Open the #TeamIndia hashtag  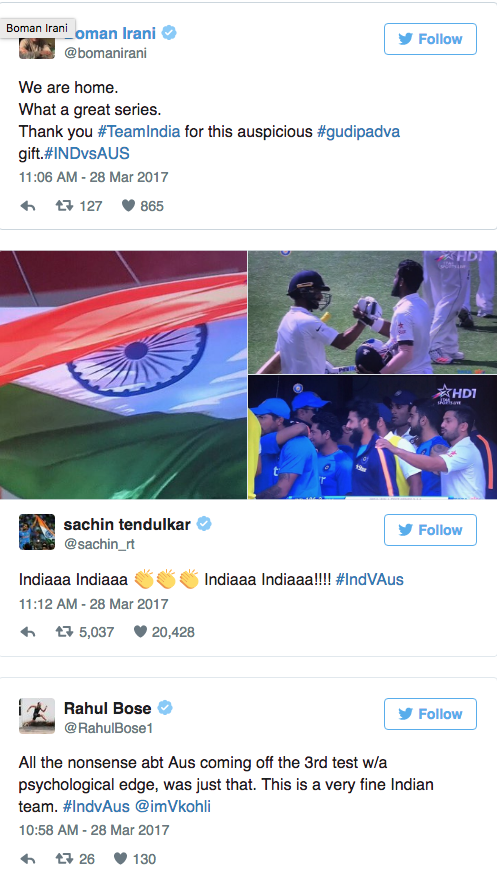pyautogui.click(x=139, y=132)
